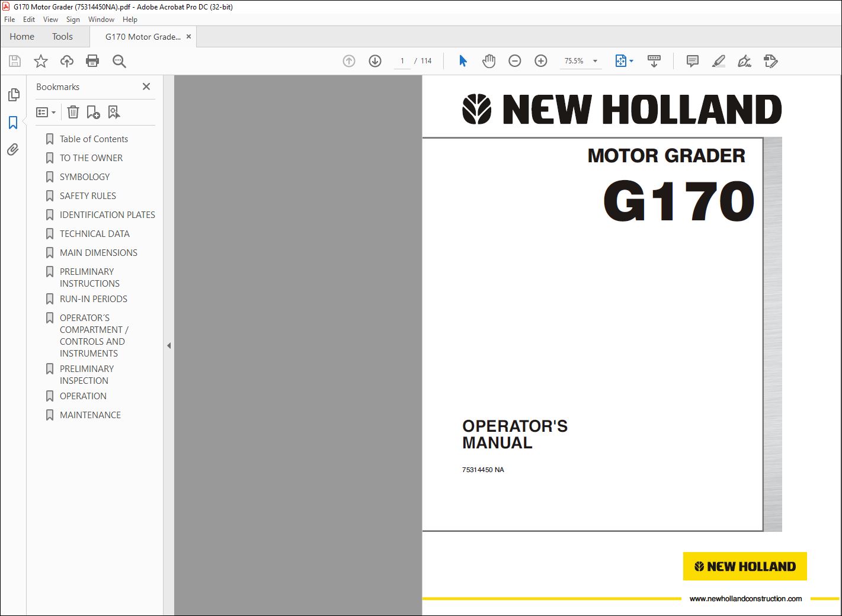Screen dimensions: 842x616
Task: Open the Attachments paperclip panel
Action: (x=13, y=150)
